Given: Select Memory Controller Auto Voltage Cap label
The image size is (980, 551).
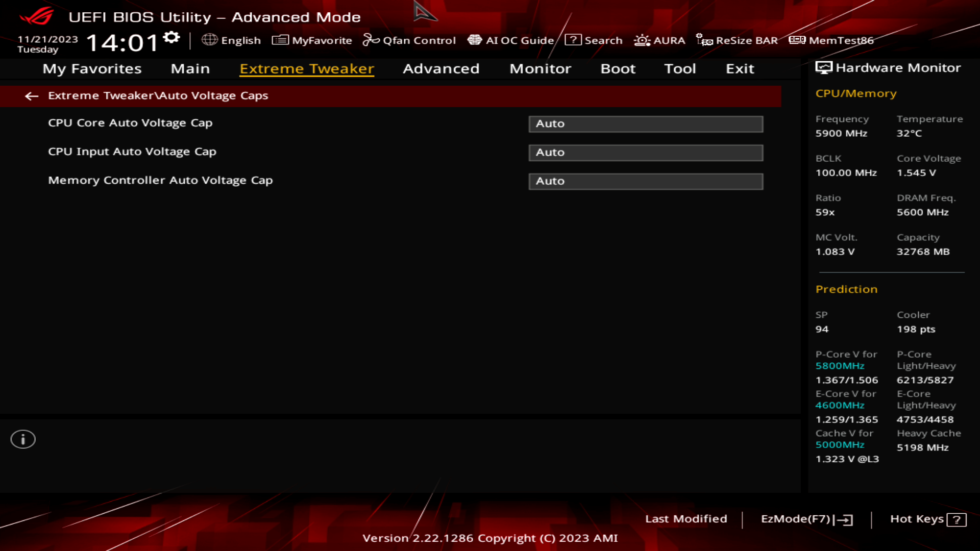Looking at the screenshot, I should 160,180.
